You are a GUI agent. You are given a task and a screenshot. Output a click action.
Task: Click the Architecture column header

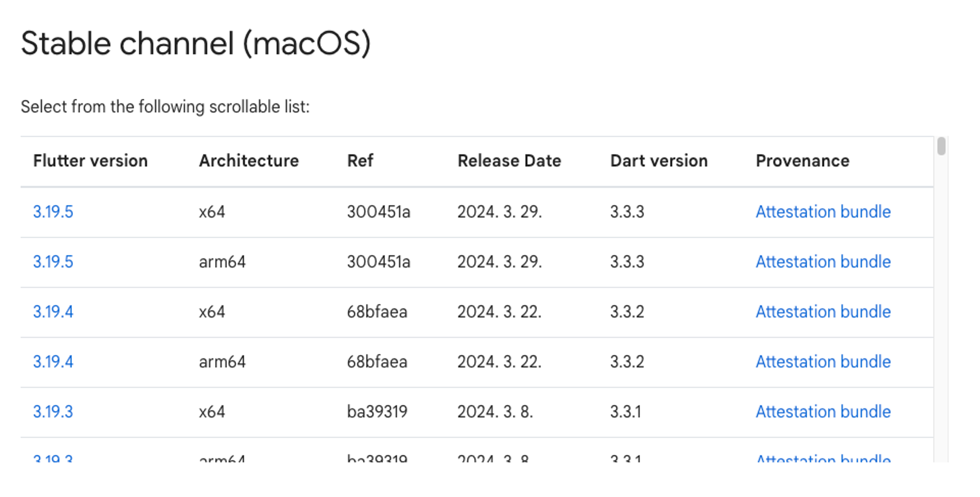tap(249, 161)
